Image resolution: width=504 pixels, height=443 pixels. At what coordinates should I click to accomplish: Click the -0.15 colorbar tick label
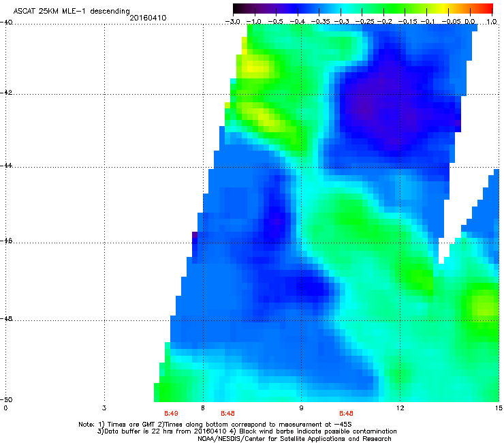(407, 22)
